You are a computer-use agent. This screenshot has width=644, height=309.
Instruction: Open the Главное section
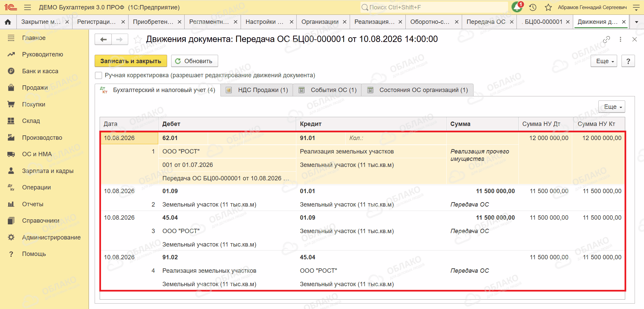tap(34, 38)
